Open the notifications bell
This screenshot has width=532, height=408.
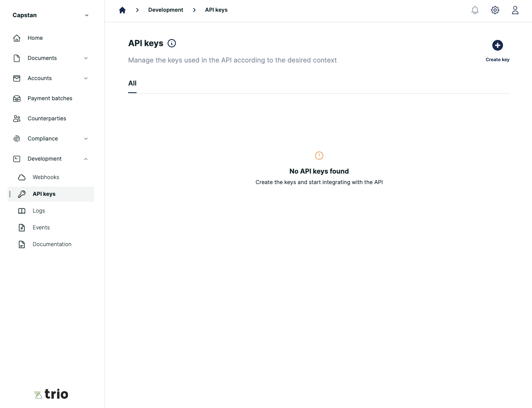[x=475, y=10]
